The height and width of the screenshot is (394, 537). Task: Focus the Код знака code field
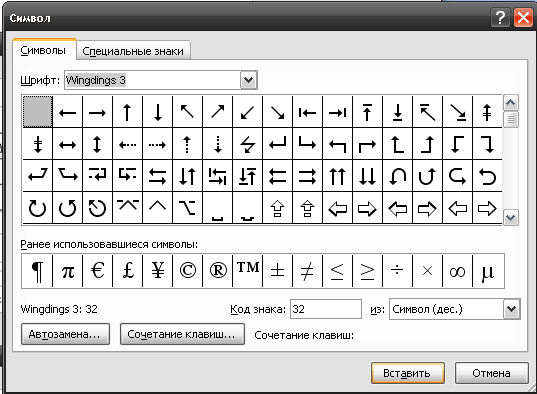(x=326, y=309)
